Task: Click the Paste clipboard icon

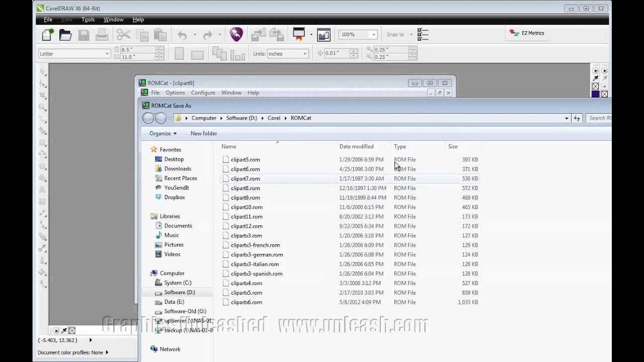Action: tap(160, 35)
